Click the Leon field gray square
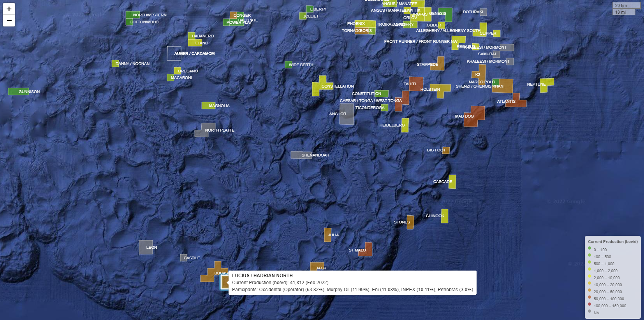The width and height of the screenshot is (644, 320). [146, 247]
